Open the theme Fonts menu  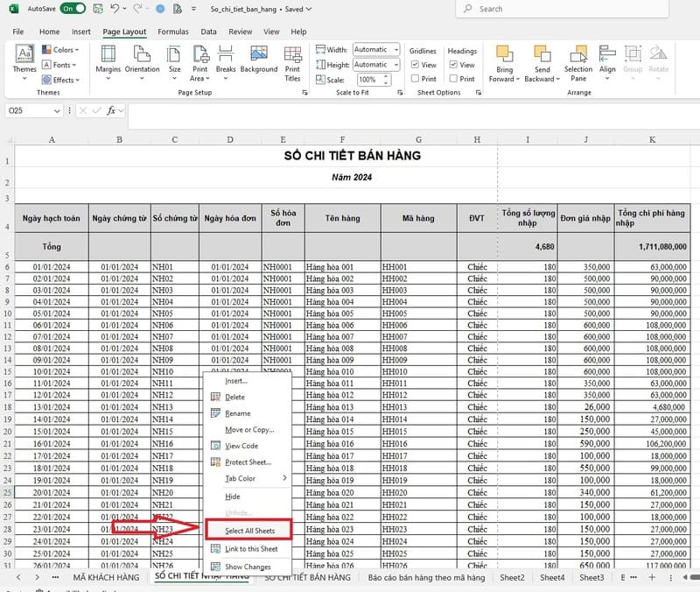(59, 65)
